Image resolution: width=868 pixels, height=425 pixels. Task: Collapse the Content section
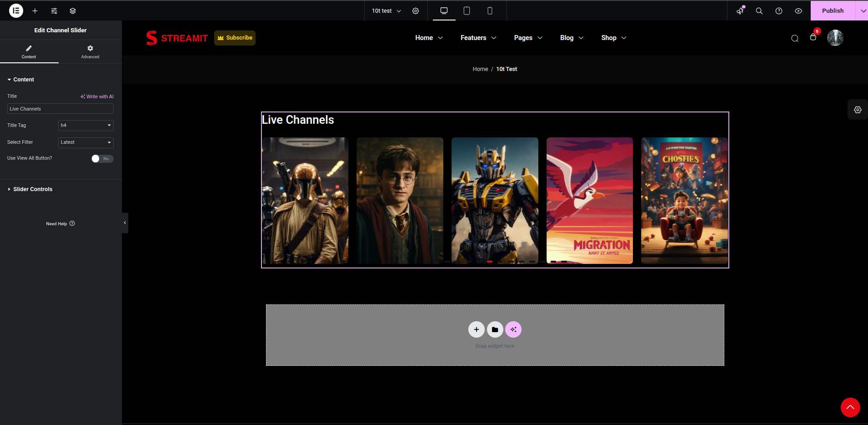click(x=21, y=80)
